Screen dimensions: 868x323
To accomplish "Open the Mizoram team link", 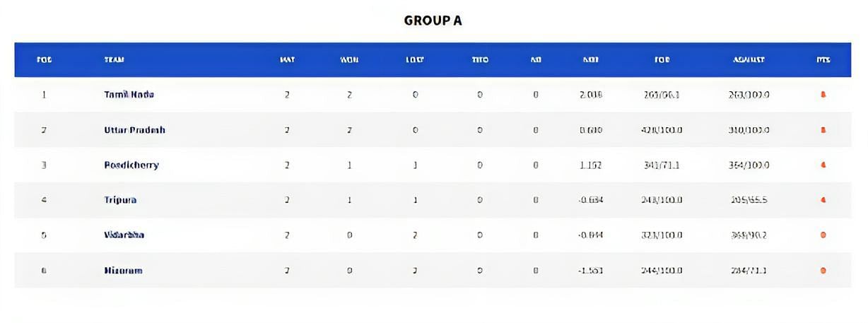I will (x=123, y=271).
